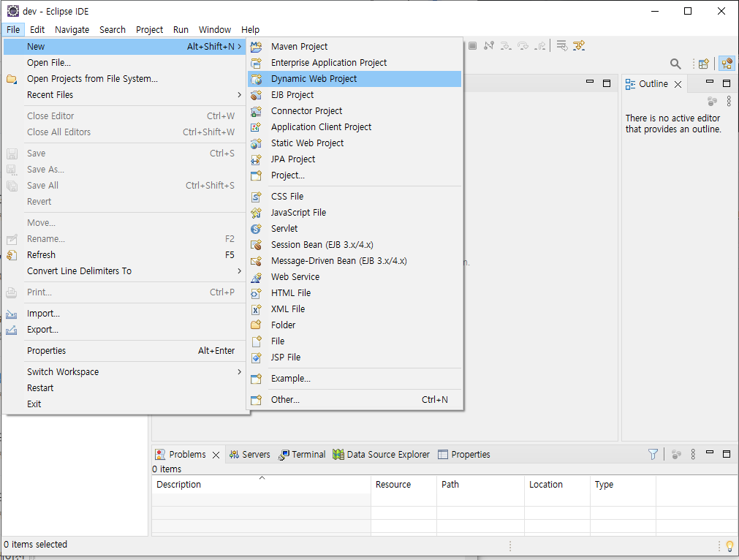This screenshot has width=739, height=560.
Task: Switch to the Terminal tab
Action: 302,455
